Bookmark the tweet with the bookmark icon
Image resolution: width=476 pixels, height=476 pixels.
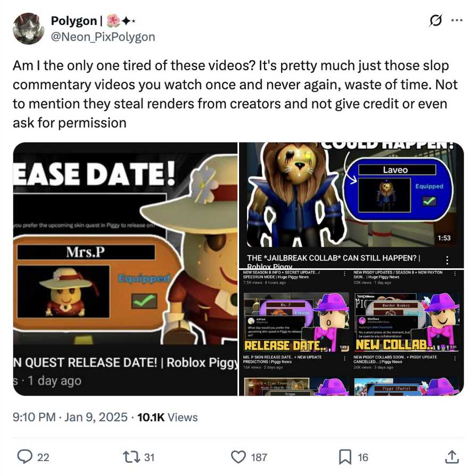coord(345,457)
